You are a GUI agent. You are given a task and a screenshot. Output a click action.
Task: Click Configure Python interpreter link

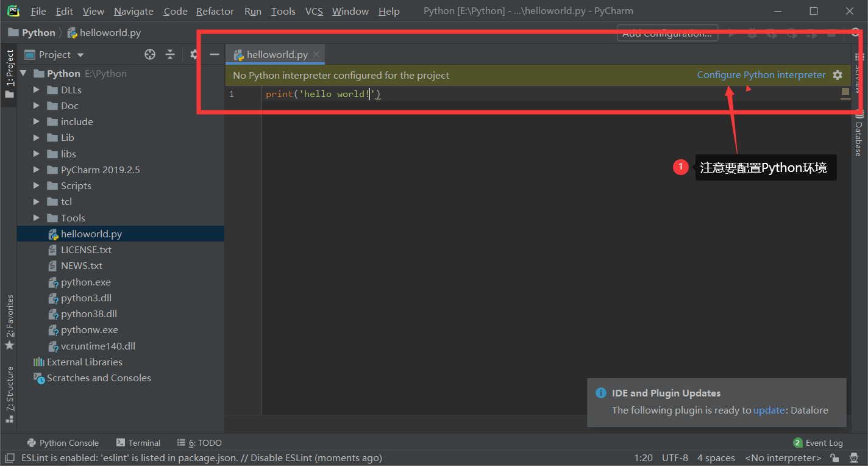pos(761,75)
